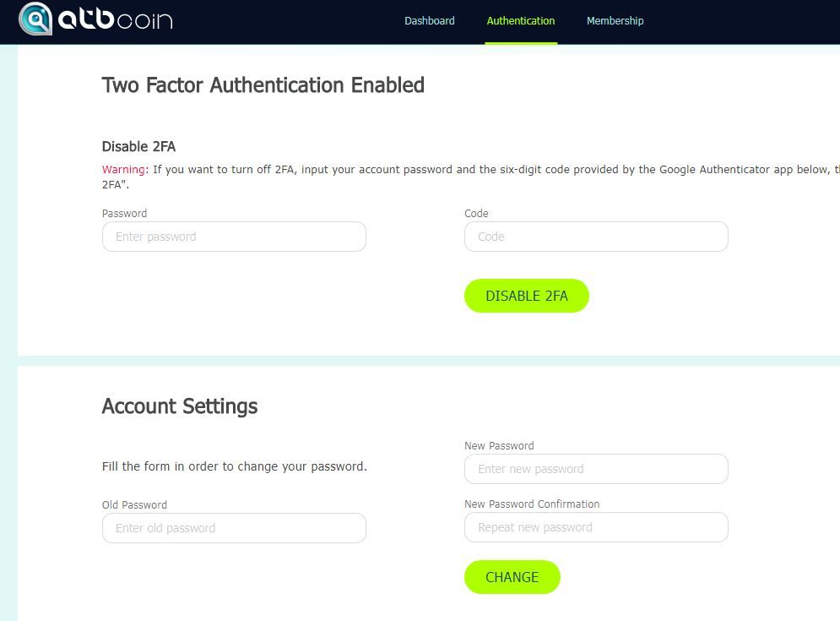
Task: Select the Authentication tab
Action: (521, 21)
